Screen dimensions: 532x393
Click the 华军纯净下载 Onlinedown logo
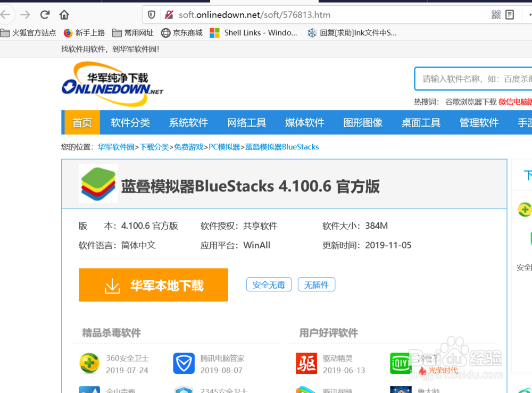[x=112, y=83]
